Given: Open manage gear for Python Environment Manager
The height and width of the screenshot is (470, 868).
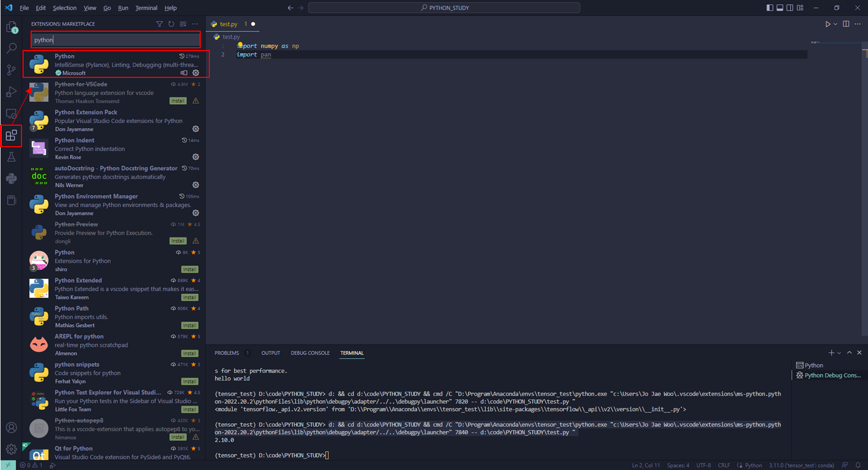Looking at the screenshot, I should pos(196,213).
